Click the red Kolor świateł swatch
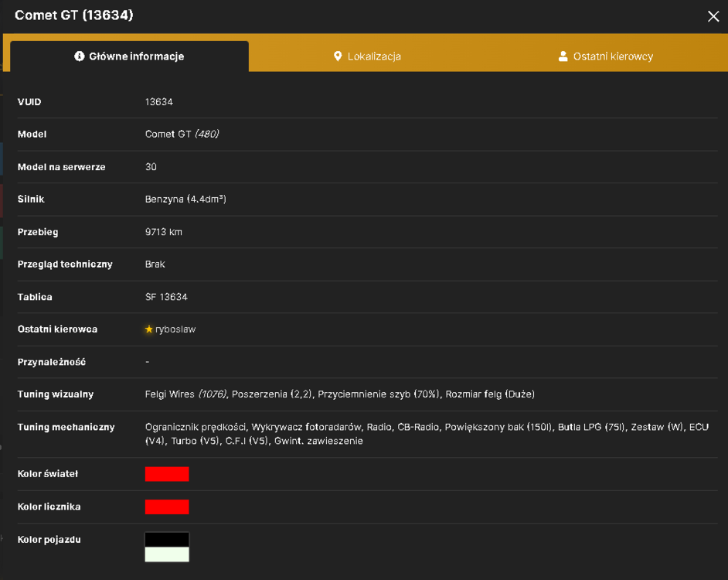728x580 pixels. [x=167, y=474]
